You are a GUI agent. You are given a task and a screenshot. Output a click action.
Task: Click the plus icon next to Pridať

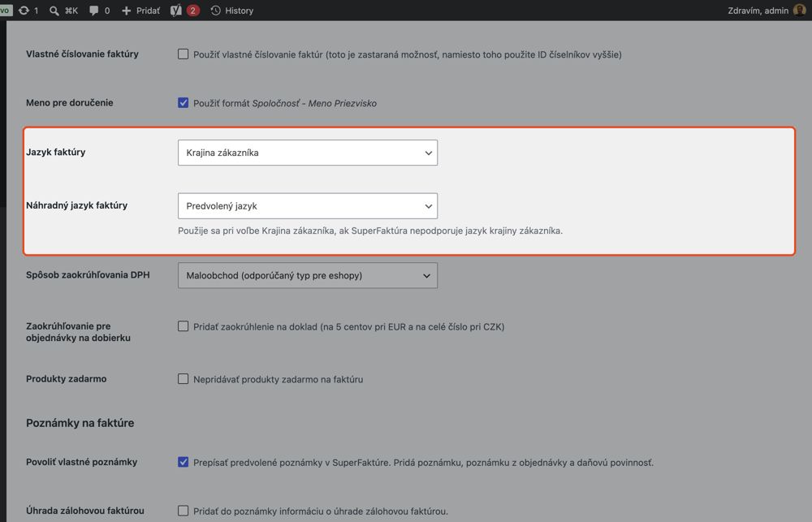(x=127, y=11)
